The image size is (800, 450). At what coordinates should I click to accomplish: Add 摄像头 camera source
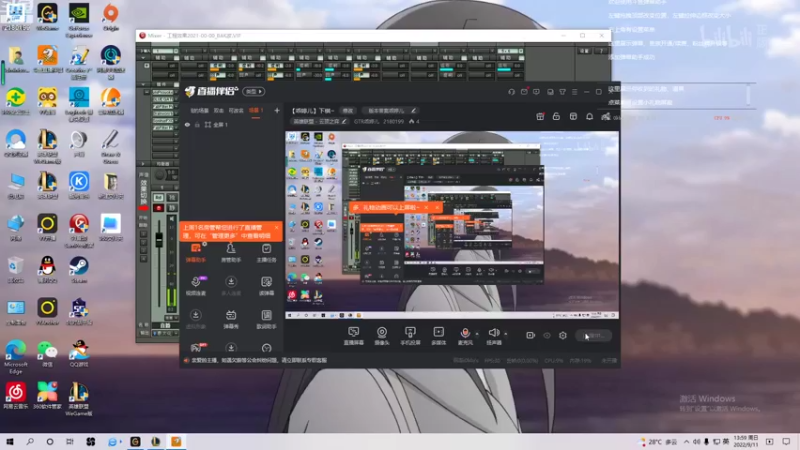tap(382, 336)
